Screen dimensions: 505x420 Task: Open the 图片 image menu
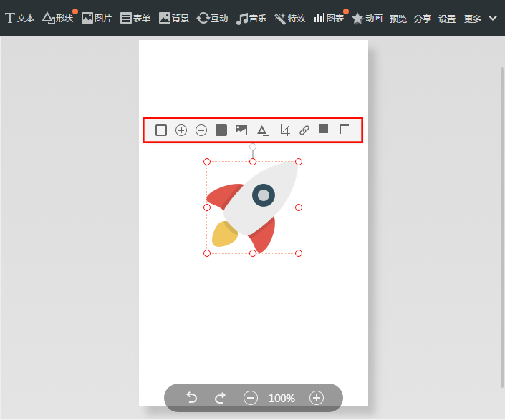(96, 19)
